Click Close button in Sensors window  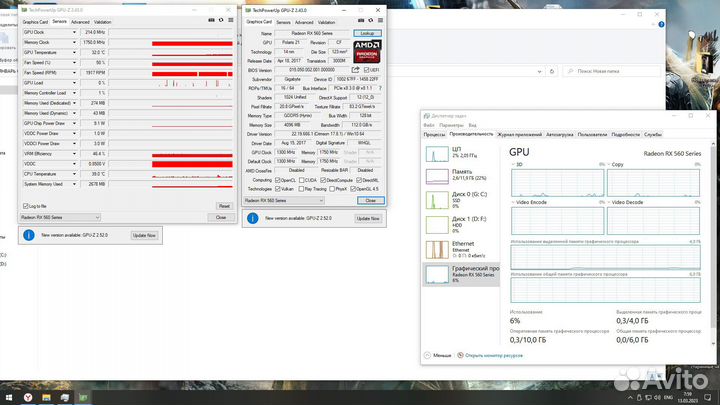click(x=221, y=217)
